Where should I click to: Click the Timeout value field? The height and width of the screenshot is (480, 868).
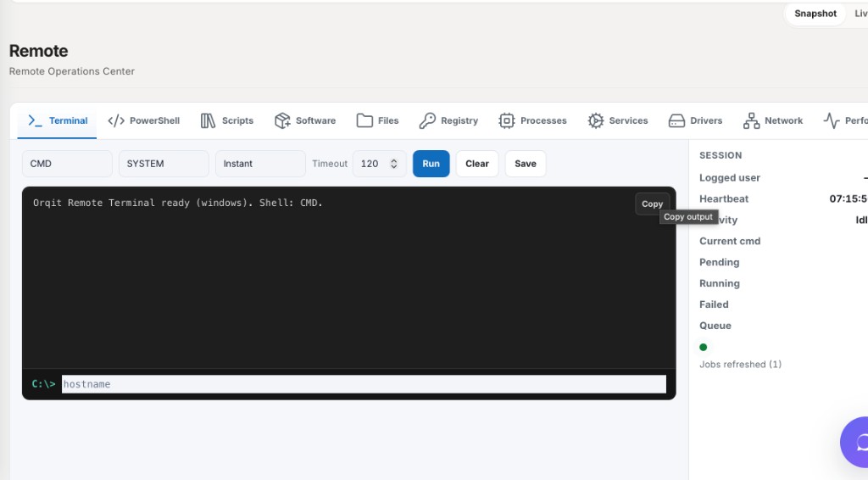(x=379, y=164)
